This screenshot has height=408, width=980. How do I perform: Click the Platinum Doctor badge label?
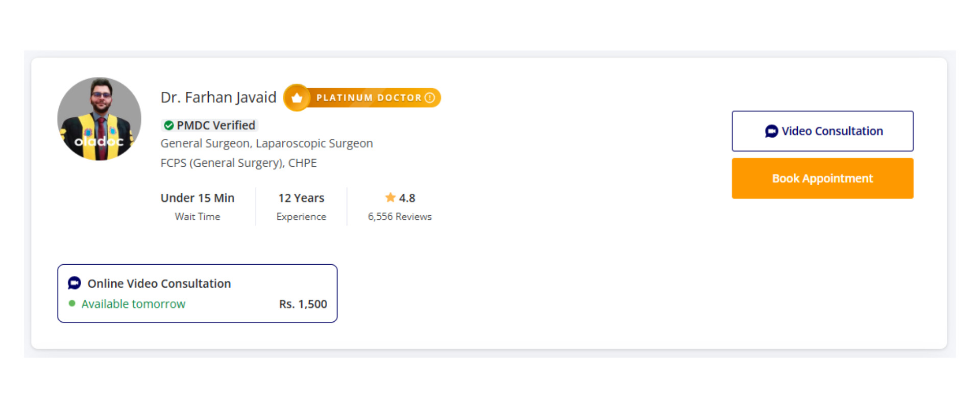[x=369, y=98]
